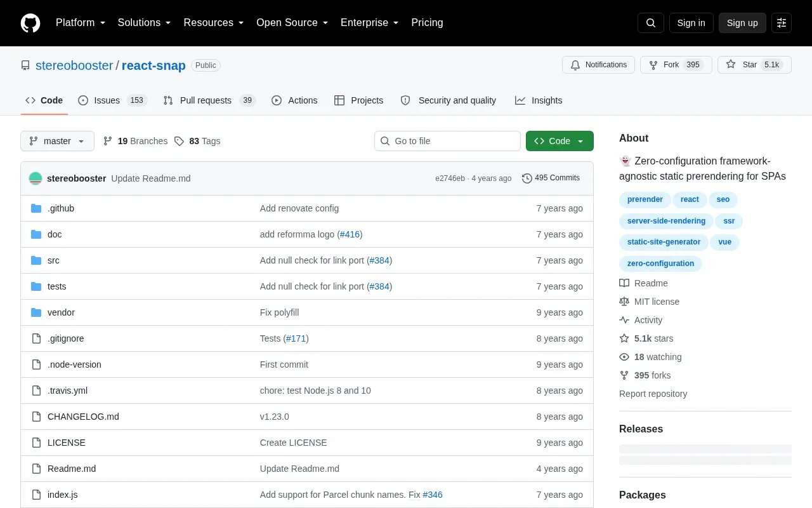Screen dimensions: 812x508
Task: Expand the Solutions menu
Action: tap(145, 23)
